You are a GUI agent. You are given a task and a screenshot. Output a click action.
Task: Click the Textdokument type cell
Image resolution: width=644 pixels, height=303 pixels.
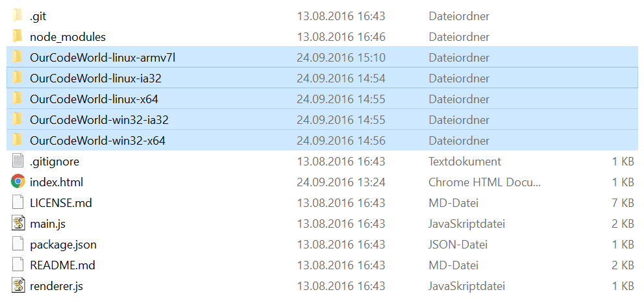(465, 162)
